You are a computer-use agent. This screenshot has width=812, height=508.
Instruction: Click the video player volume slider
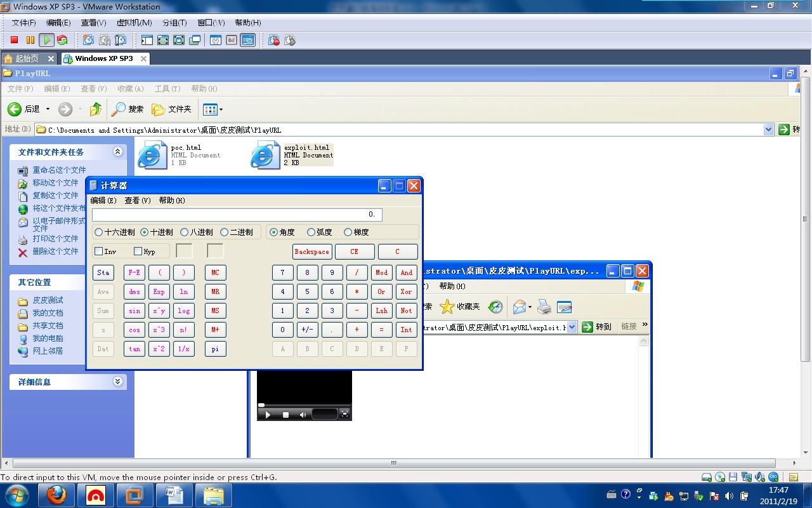325,414
